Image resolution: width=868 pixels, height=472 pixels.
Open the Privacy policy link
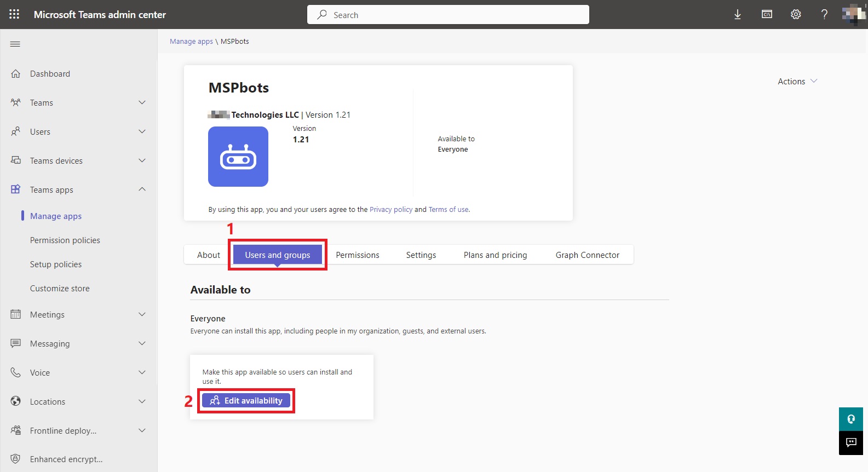[390, 210]
